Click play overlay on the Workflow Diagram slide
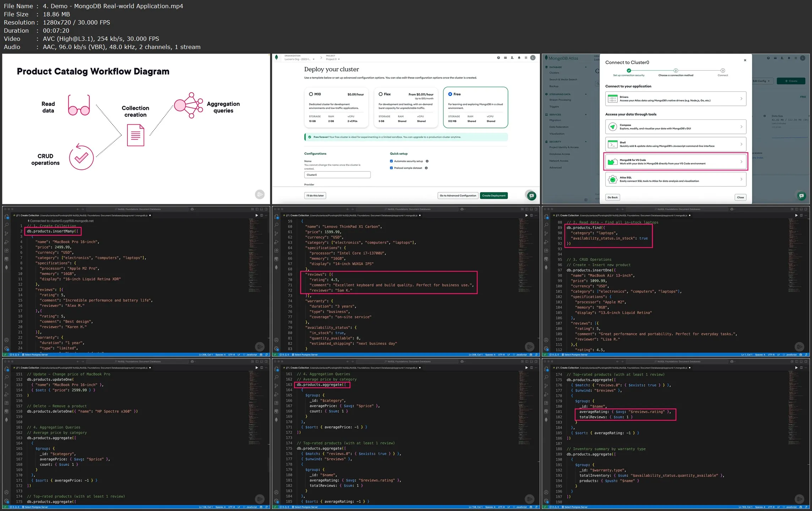Image resolution: width=812 pixels, height=511 pixels. pos(260,194)
